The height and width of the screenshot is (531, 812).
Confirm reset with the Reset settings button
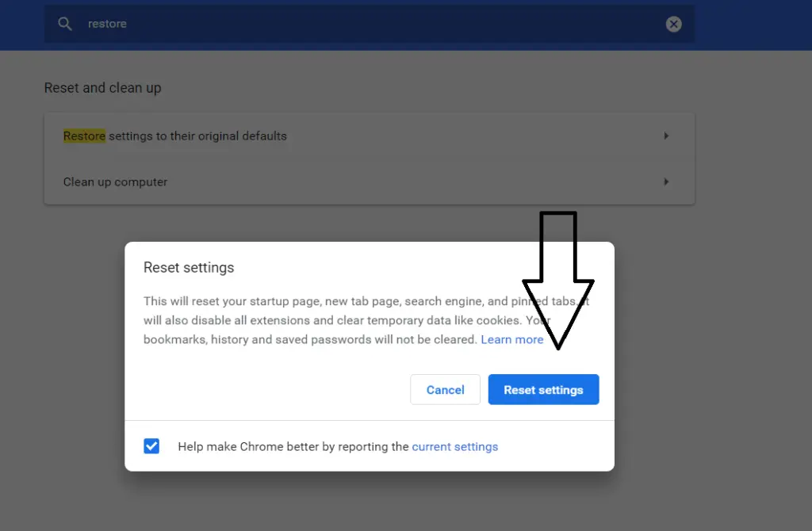coord(543,389)
